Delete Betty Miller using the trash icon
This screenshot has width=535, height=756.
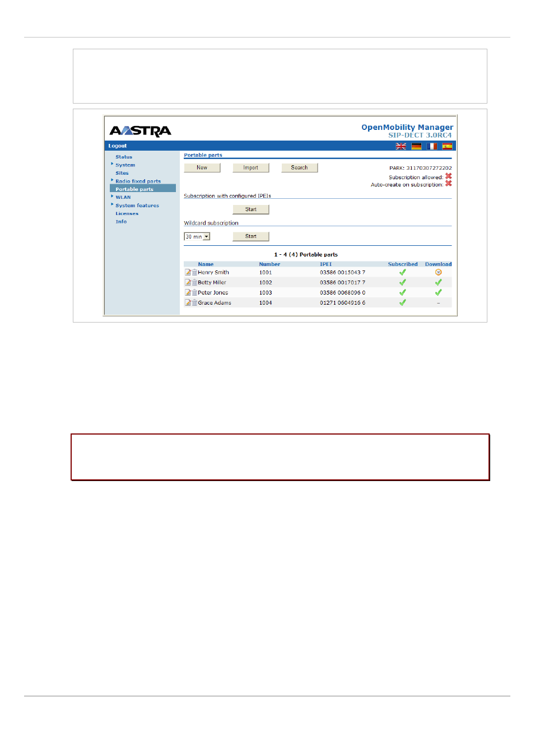[x=194, y=283]
